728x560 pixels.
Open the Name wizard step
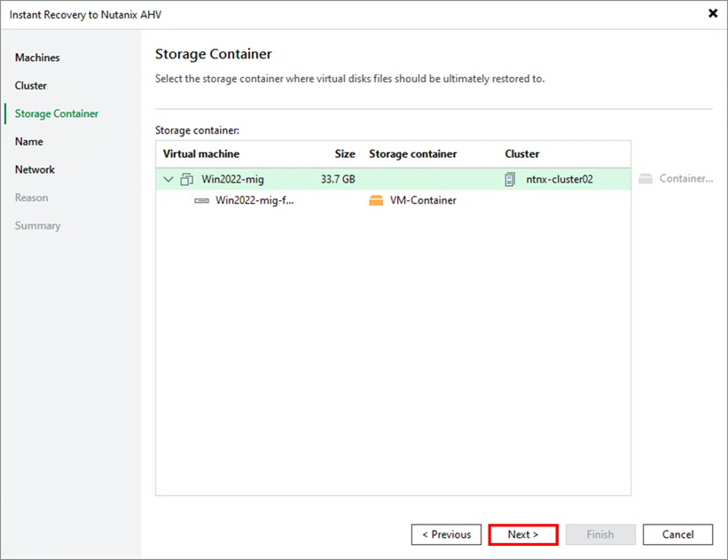pos(28,142)
